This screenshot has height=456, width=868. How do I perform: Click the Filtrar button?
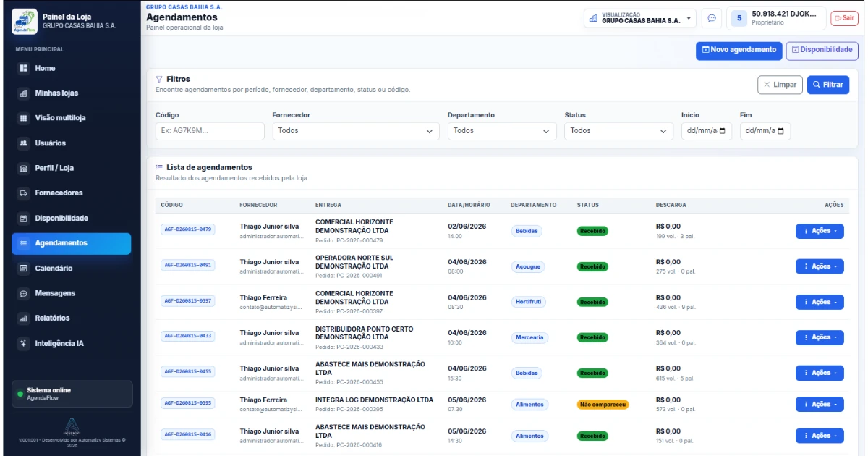828,85
